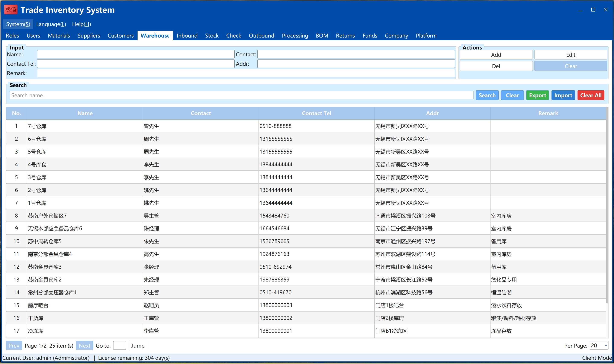Focus the Search name box

[x=241, y=95]
